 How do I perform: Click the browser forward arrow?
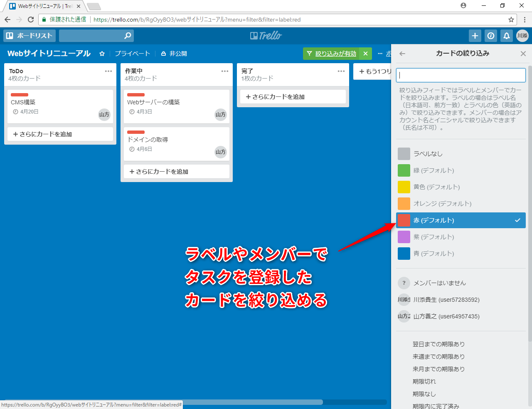point(19,20)
